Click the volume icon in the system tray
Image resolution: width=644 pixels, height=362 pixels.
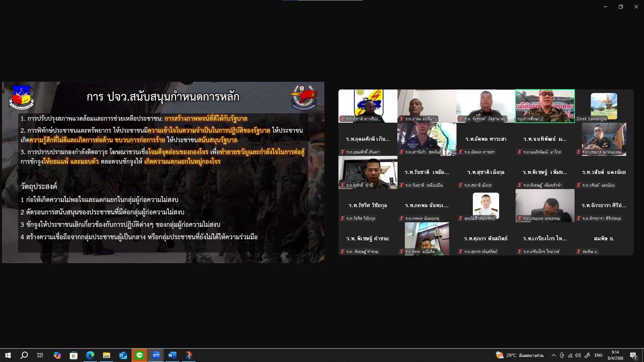pyautogui.click(x=578, y=355)
